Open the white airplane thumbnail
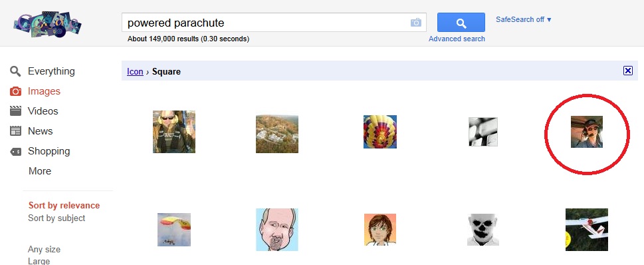The width and height of the screenshot is (644, 265). (586, 230)
